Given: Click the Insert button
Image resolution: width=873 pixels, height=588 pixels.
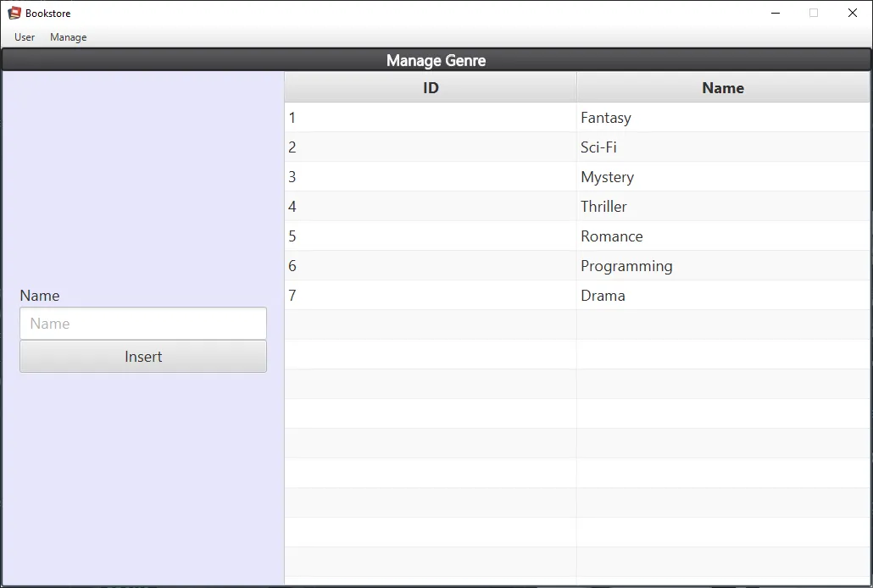Looking at the screenshot, I should tap(143, 357).
